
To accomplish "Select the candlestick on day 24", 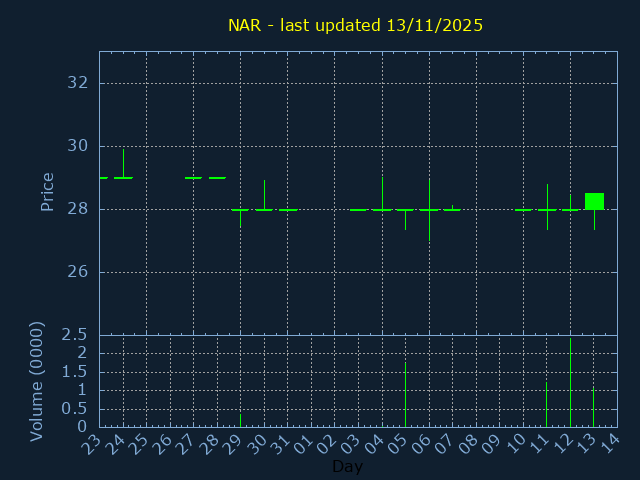I will pyautogui.click(x=123, y=176).
